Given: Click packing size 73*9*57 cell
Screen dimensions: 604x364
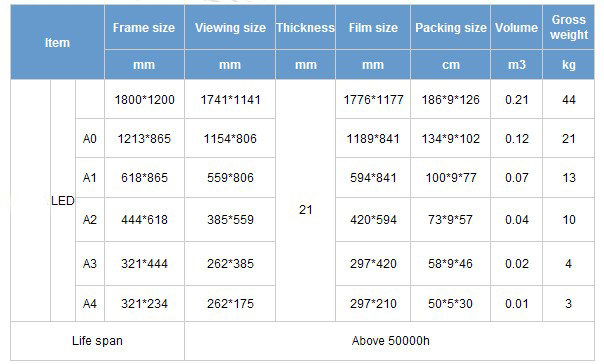Looking at the screenshot, I should pos(451,220).
